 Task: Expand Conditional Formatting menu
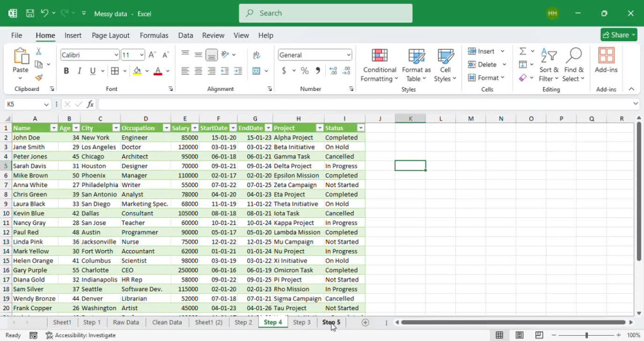pos(379,65)
